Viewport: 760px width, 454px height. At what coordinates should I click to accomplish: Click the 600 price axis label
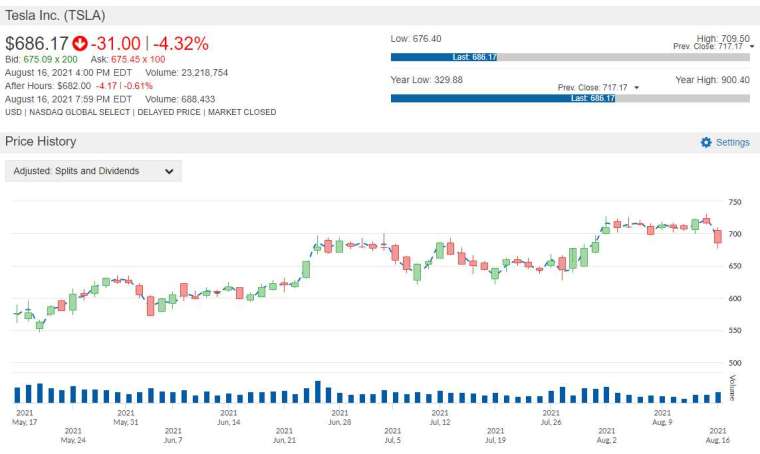click(735, 298)
